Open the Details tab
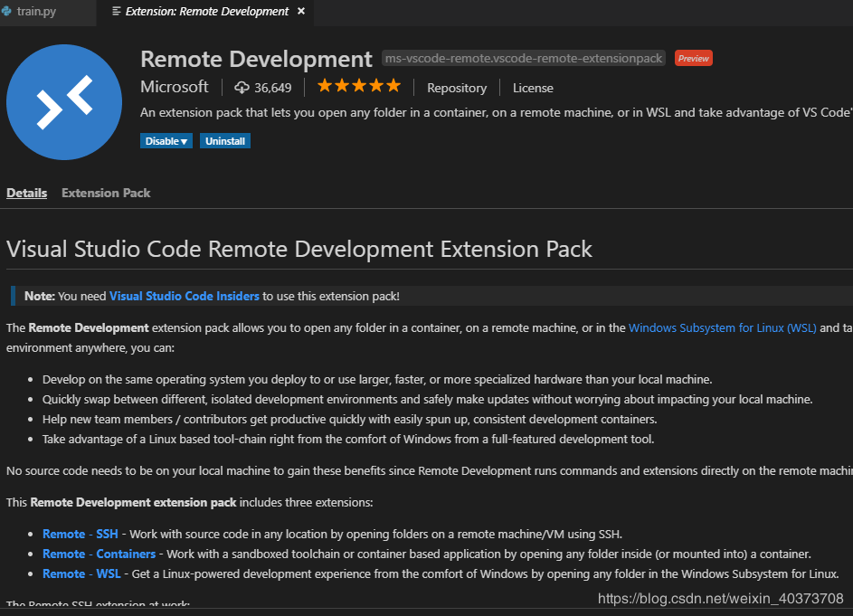Viewport: 853px width, 616px height. [26, 193]
